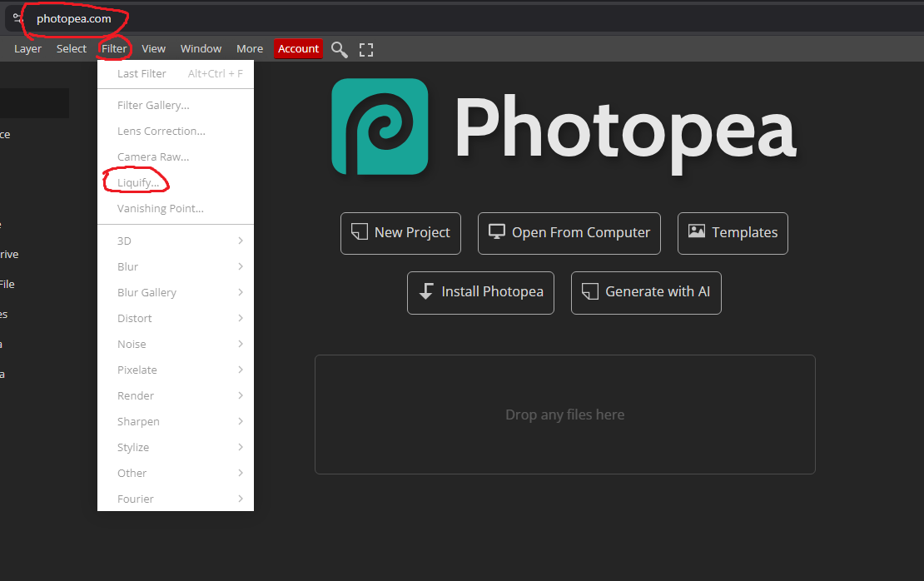Screen dimensions: 924x581
Task: Click Open From Computer button
Action: tap(569, 233)
